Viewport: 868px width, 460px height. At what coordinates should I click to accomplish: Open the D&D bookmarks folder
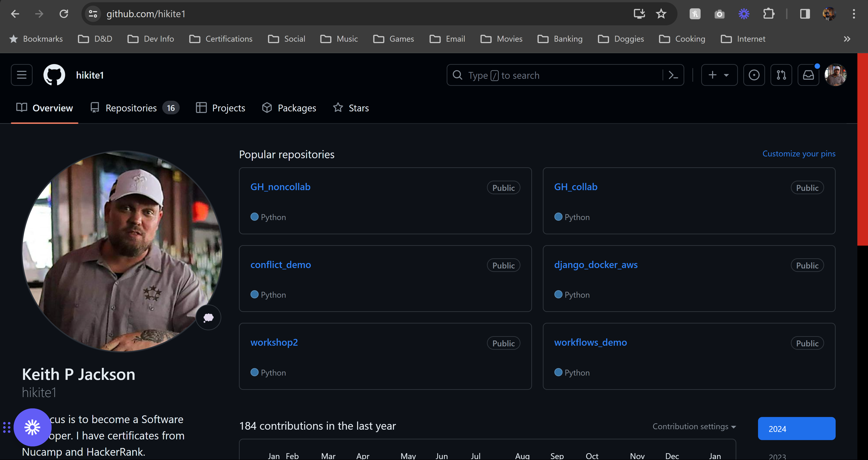95,39
